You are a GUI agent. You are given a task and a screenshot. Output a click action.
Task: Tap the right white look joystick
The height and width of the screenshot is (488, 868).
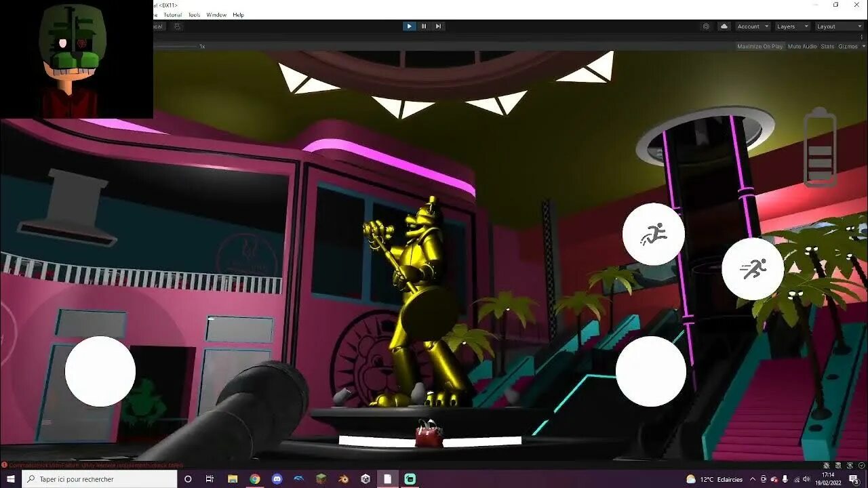coord(651,371)
